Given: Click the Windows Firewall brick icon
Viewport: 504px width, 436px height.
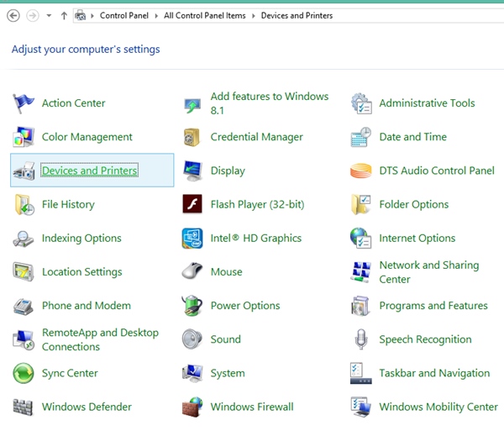Looking at the screenshot, I should coord(192,407).
